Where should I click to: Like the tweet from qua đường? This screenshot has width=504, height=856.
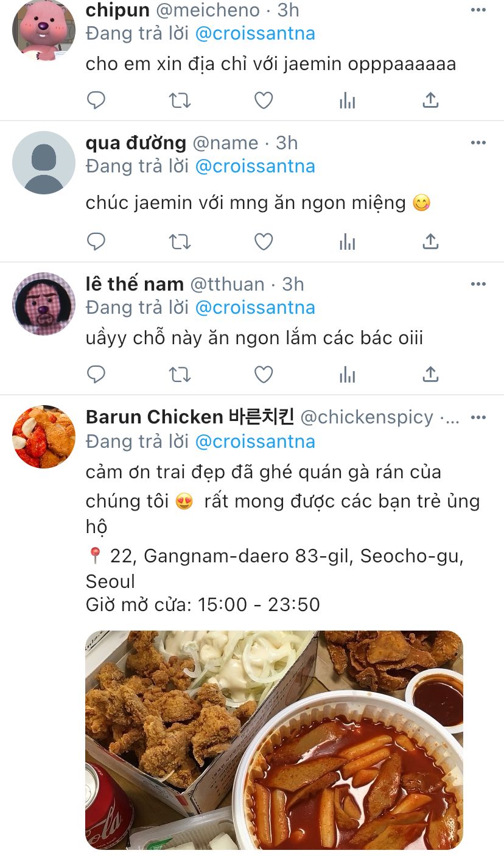[x=263, y=242]
